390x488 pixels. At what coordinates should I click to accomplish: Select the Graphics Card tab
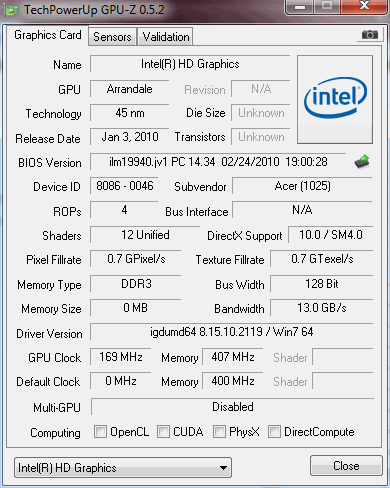tap(48, 35)
